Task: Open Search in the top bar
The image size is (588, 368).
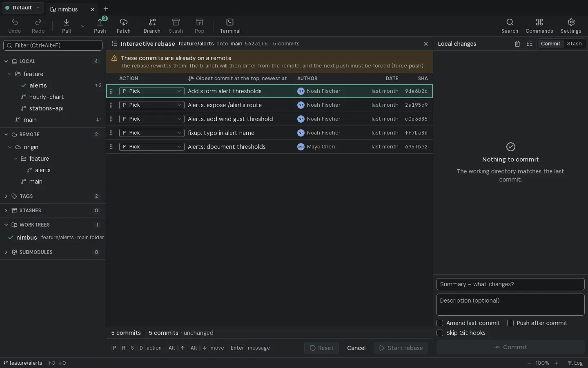Action: coord(510,26)
